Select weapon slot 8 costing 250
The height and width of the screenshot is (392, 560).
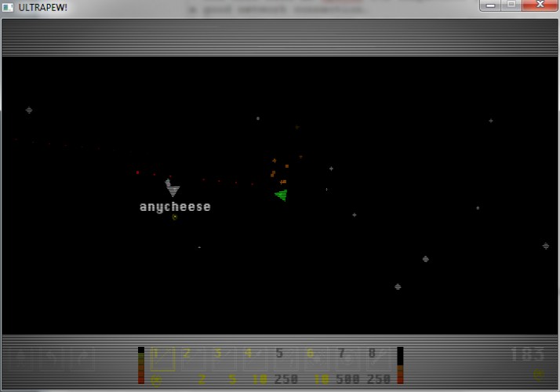point(378,359)
